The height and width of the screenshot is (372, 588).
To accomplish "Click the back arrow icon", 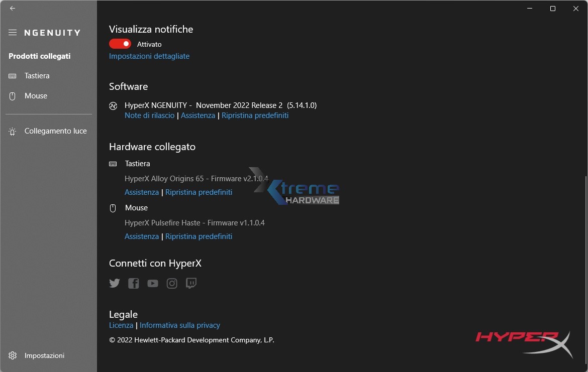I will pyautogui.click(x=13, y=9).
